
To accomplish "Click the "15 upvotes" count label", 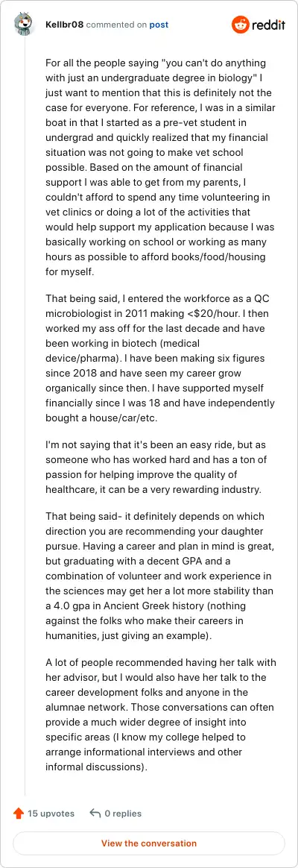I will tap(51, 814).
